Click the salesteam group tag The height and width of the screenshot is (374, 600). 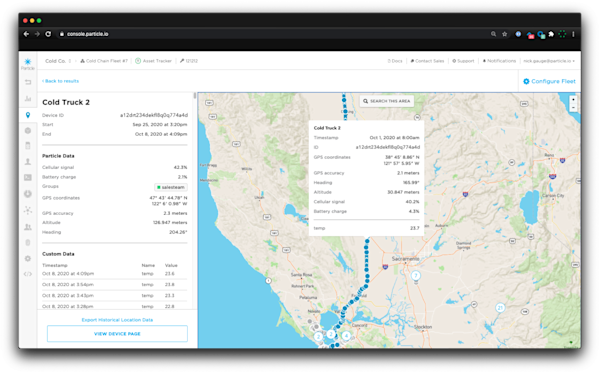point(171,187)
